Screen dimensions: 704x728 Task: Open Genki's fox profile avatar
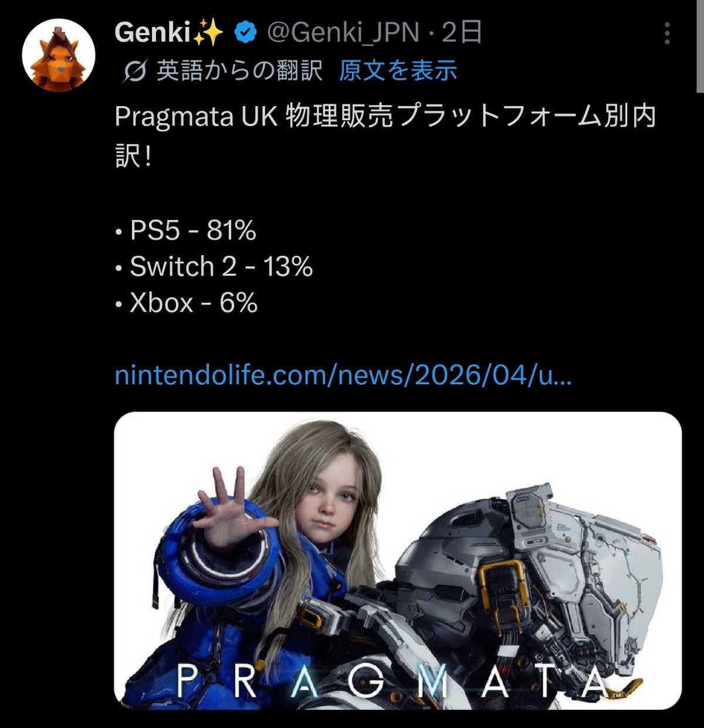tap(59, 55)
